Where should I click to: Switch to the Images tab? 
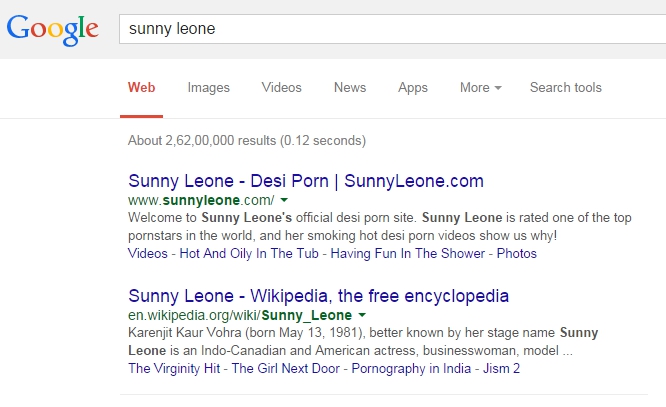click(x=209, y=88)
